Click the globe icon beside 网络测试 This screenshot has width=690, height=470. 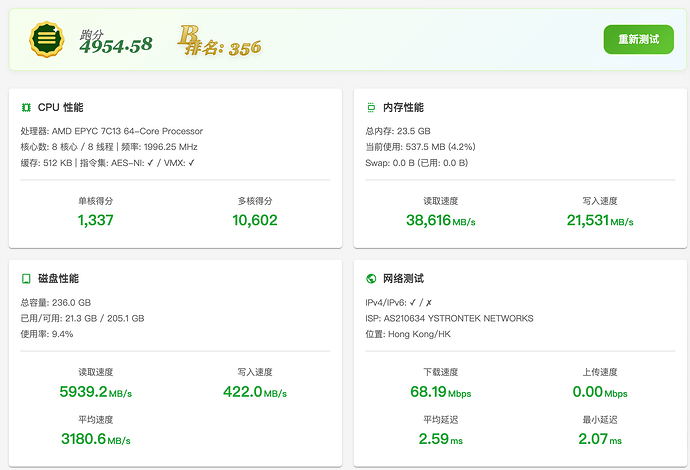[x=371, y=279]
